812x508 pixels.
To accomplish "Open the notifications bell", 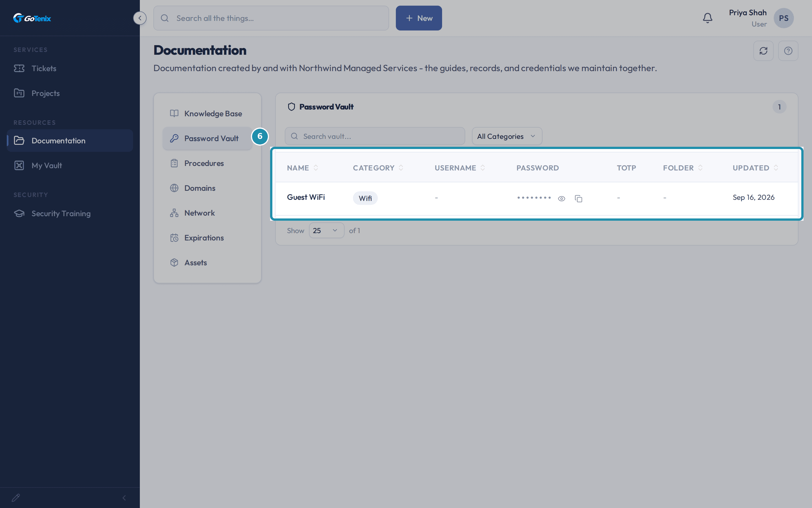I will point(707,18).
